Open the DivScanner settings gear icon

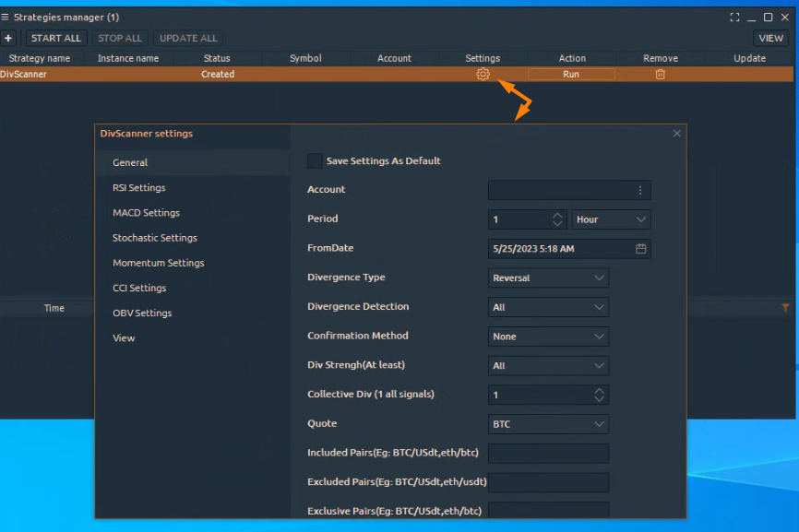pos(483,74)
